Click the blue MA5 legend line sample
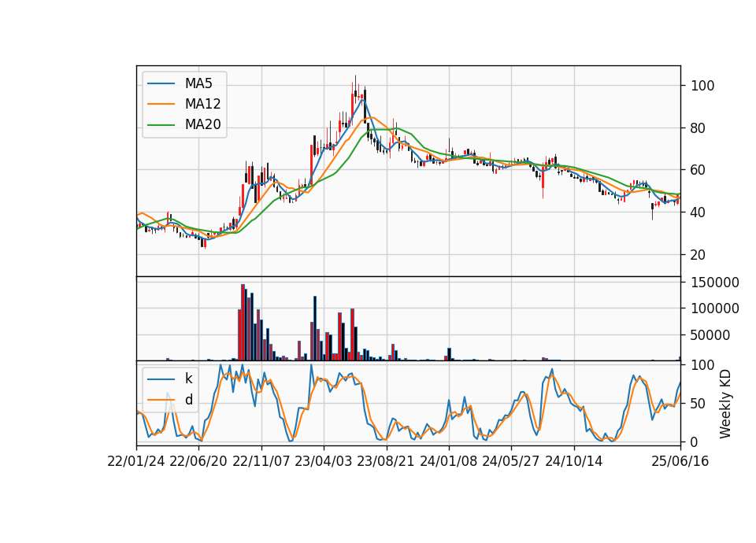This screenshot has height=543, width=756. coord(161,83)
